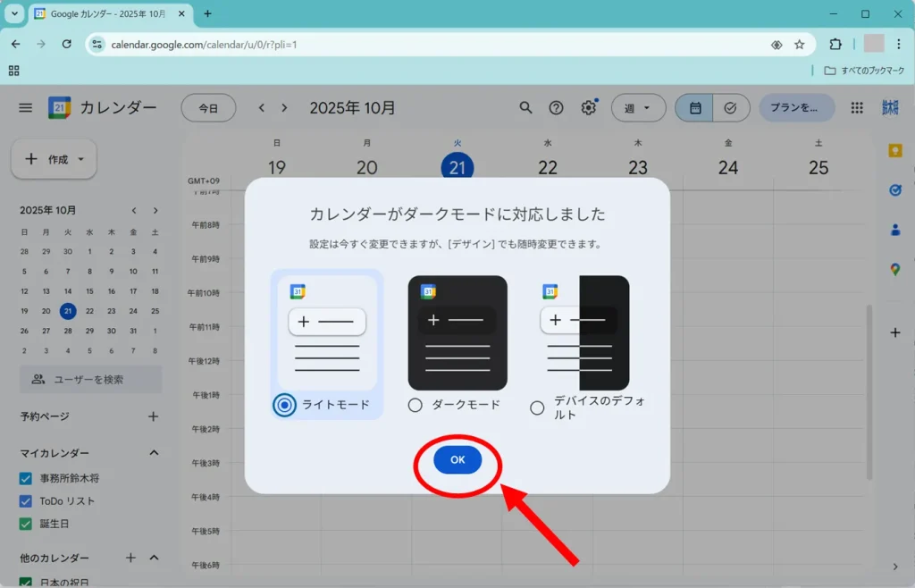The width and height of the screenshot is (915, 588).
Task: Open Google Keep in side panel
Action: click(894, 151)
